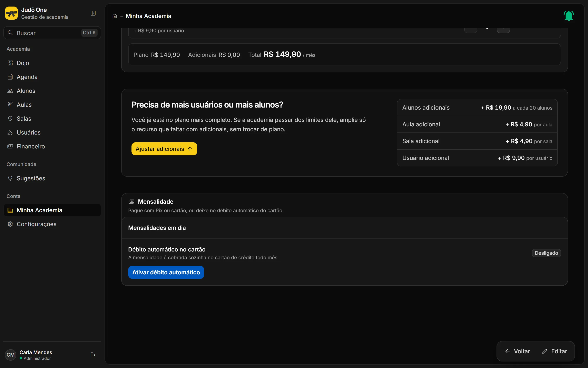Click the search magnifier icon
The width and height of the screenshot is (588, 368).
(x=10, y=33)
